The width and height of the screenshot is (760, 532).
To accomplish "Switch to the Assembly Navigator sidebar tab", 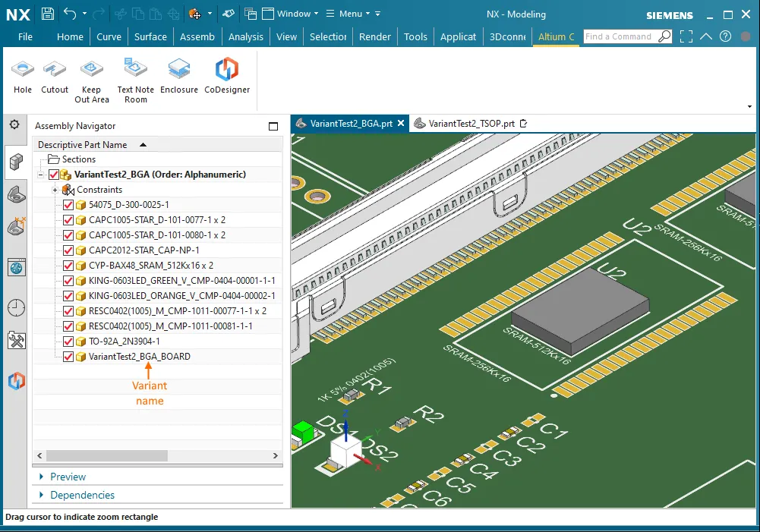I will point(16,162).
